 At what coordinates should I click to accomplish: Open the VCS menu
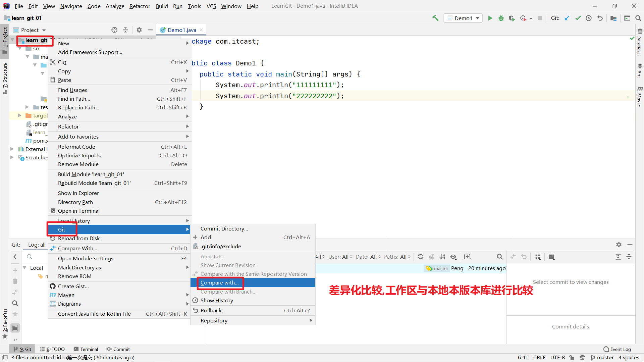coord(211,6)
